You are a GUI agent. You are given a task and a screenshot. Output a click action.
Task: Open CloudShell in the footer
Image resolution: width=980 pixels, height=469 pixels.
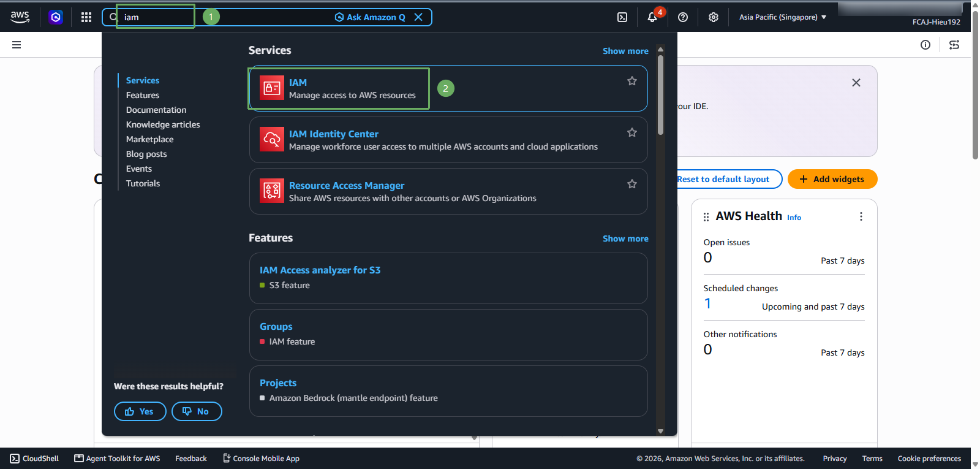coord(34,459)
